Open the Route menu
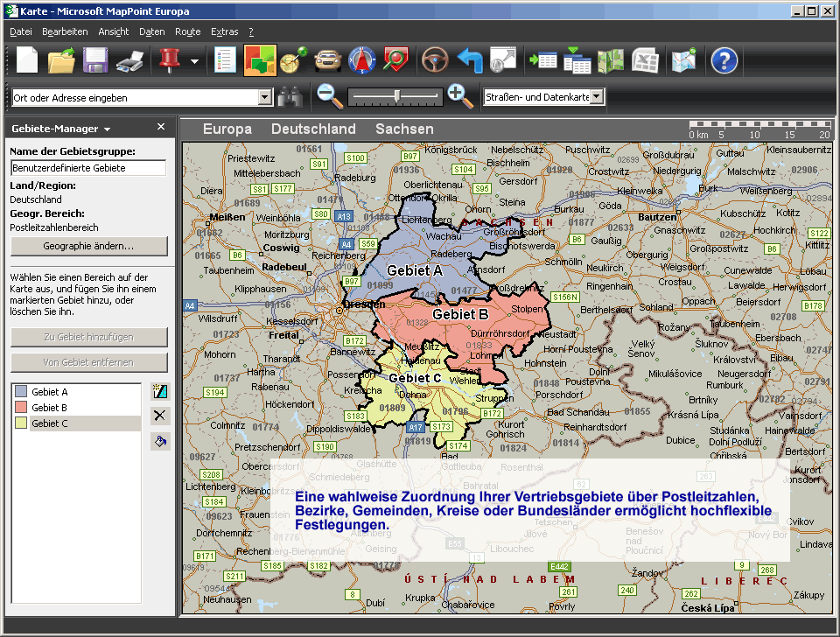Image resolution: width=840 pixels, height=637 pixels. [x=187, y=31]
